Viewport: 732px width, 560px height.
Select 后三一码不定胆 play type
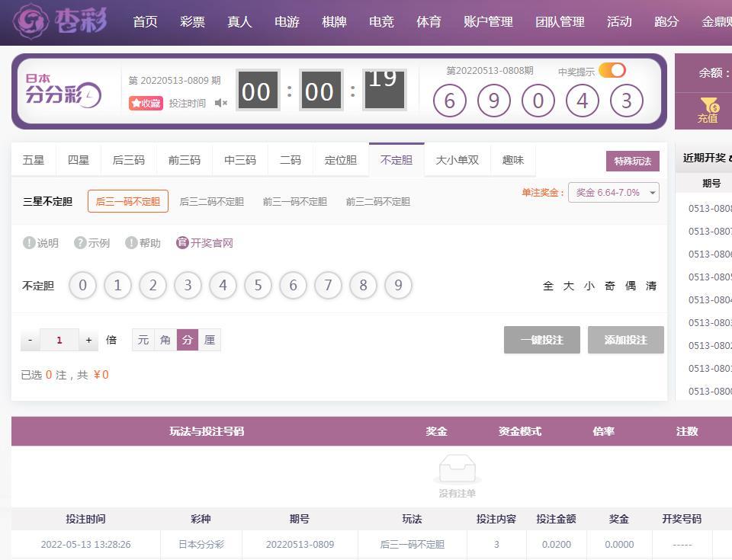[x=128, y=201]
